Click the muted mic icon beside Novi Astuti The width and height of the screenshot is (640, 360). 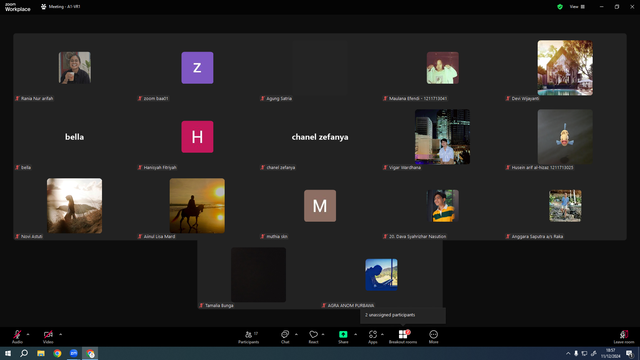18,236
